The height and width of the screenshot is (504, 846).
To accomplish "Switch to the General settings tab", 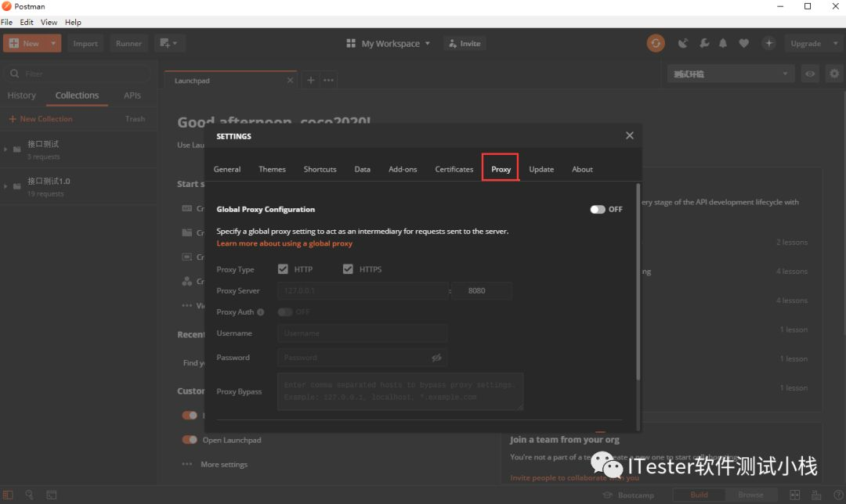I will point(227,169).
